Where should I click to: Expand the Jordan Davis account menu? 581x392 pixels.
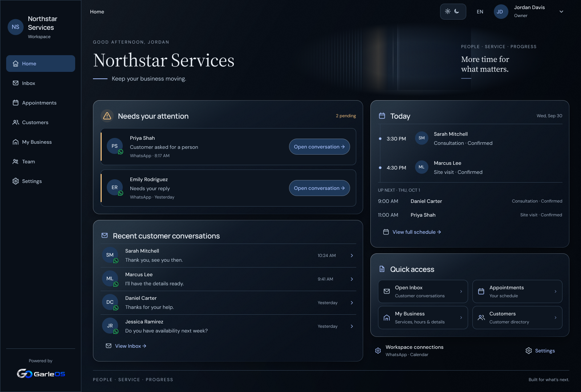pyautogui.click(x=561, y=12)
